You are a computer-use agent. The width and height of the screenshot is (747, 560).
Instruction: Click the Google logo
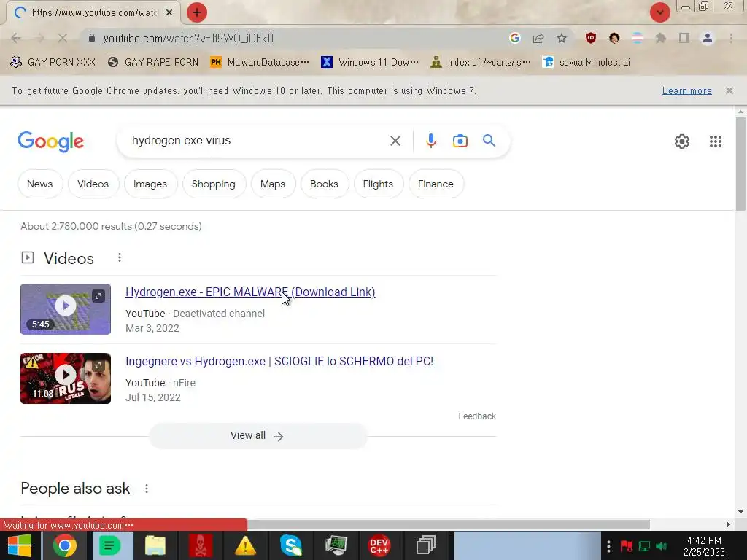click(x=50, y=141)
